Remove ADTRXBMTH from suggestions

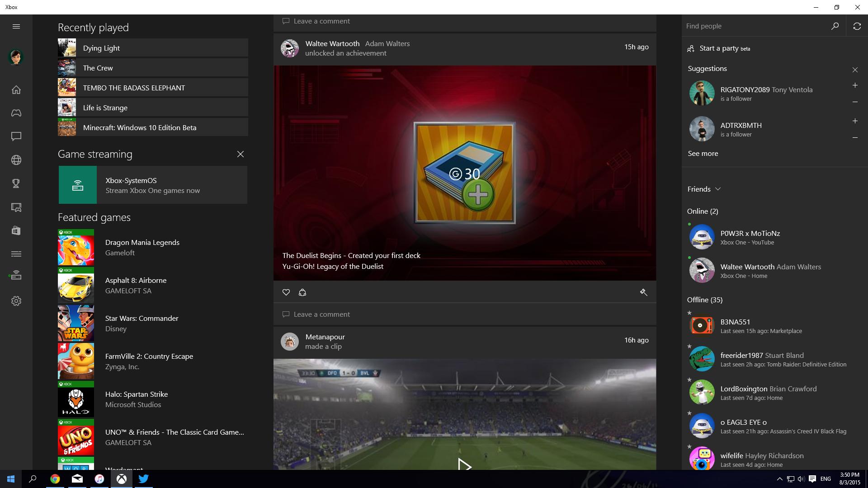point(855,138)
